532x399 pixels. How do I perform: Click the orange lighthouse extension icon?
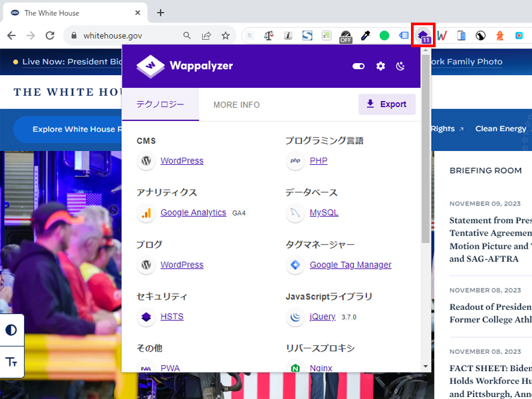[500, 35]
